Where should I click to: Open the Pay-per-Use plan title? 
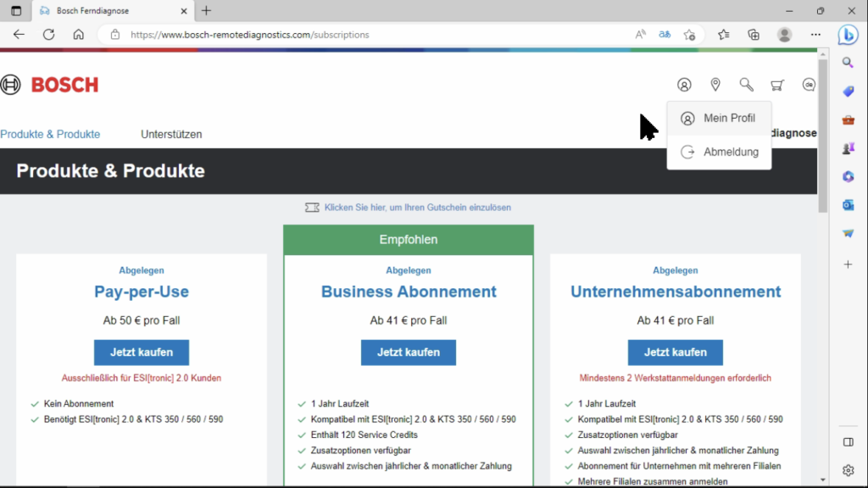[142, 291]
